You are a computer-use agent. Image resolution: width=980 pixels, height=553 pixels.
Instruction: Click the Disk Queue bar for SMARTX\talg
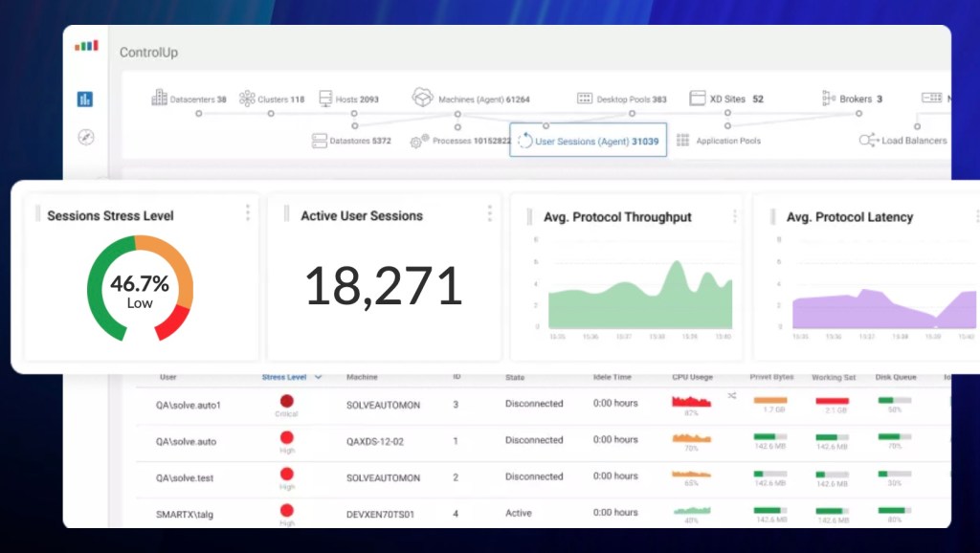click(x=895, y=511)
